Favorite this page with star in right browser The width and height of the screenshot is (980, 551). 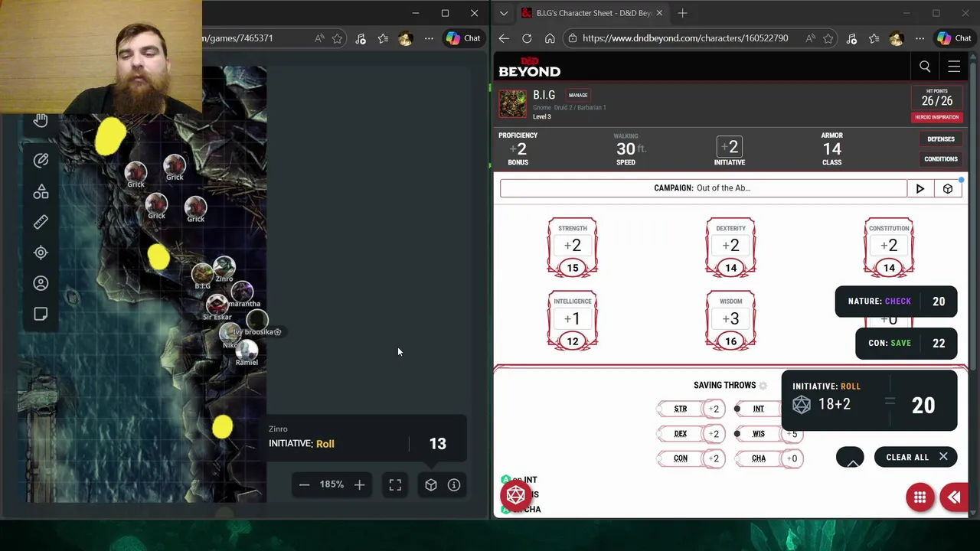[828, 38]
